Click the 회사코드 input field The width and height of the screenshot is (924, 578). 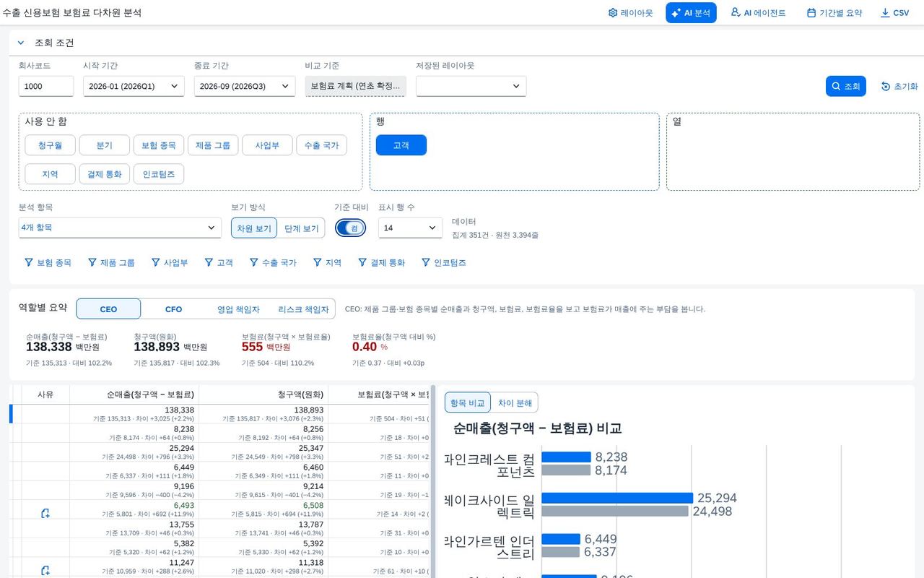[46, 86]
